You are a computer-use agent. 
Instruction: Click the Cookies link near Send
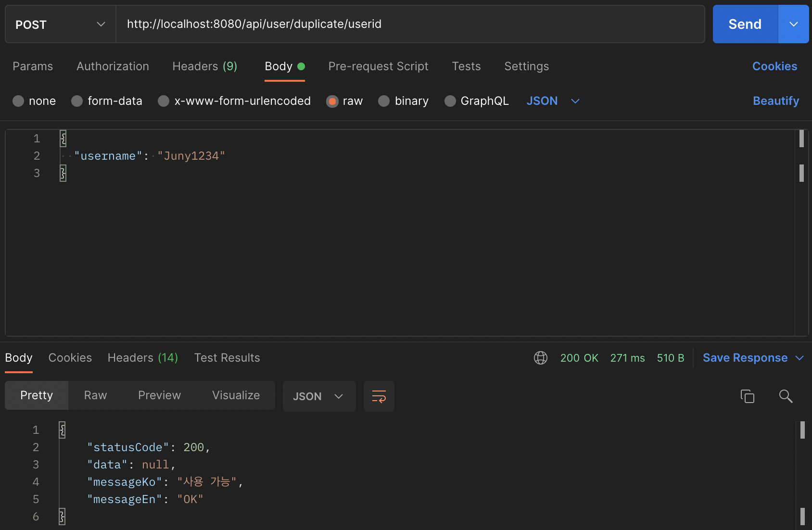click(x=775, y=66)
